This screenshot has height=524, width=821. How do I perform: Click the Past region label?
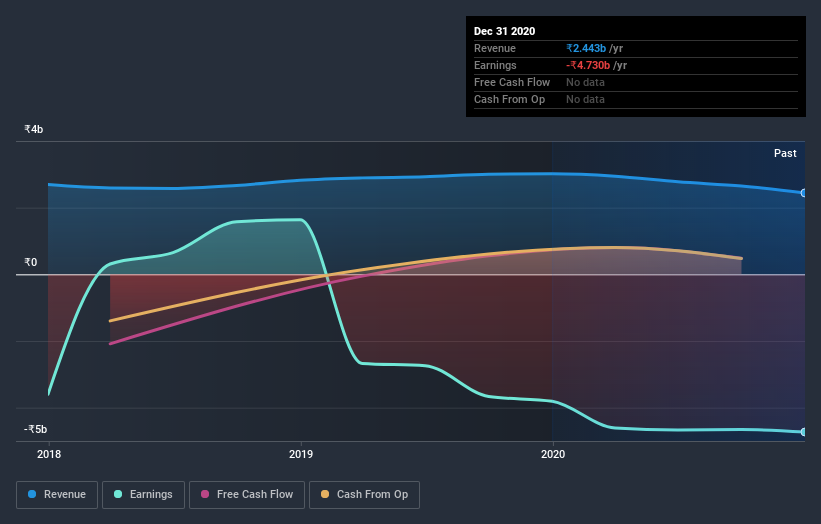coord(785,153)
